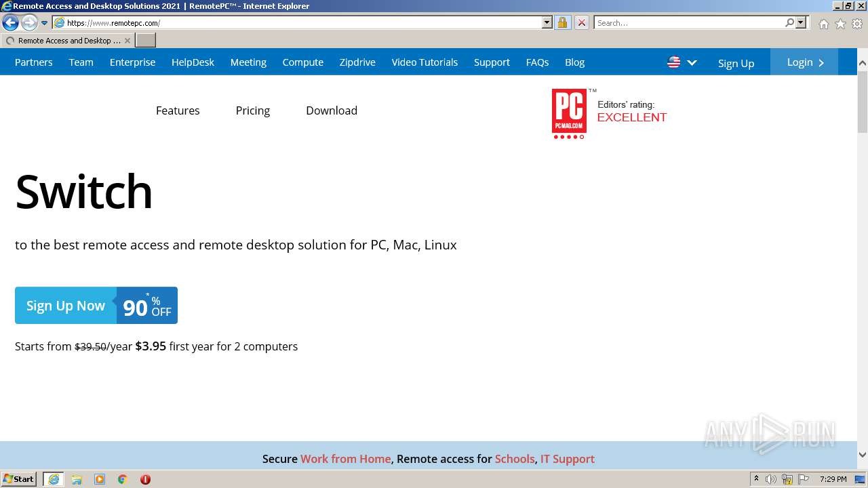Open the Compute menu item

point(302,62)
